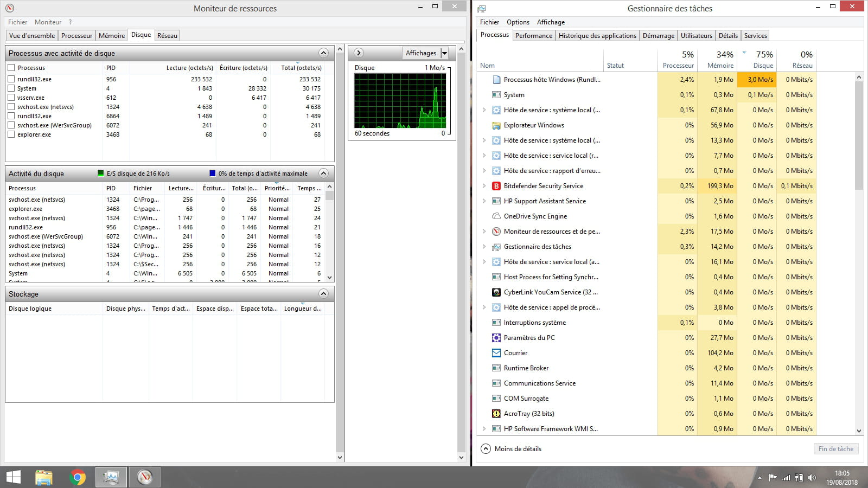Collapse the Stockage section

(323, 294)
